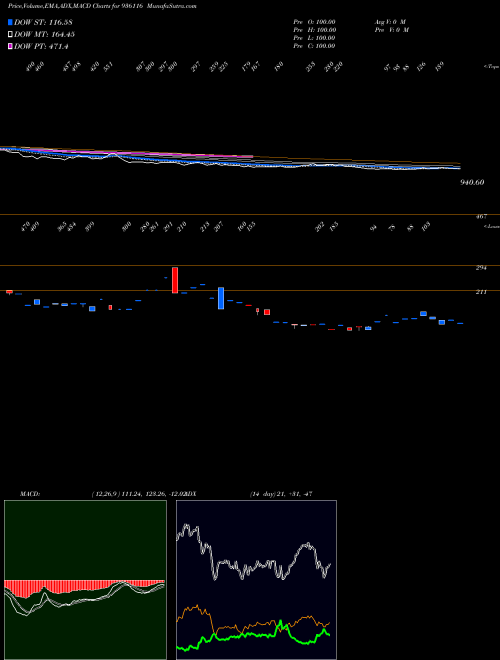
Task: Click the white DOW MT legend swatch
Action: (x=10, y=35)
